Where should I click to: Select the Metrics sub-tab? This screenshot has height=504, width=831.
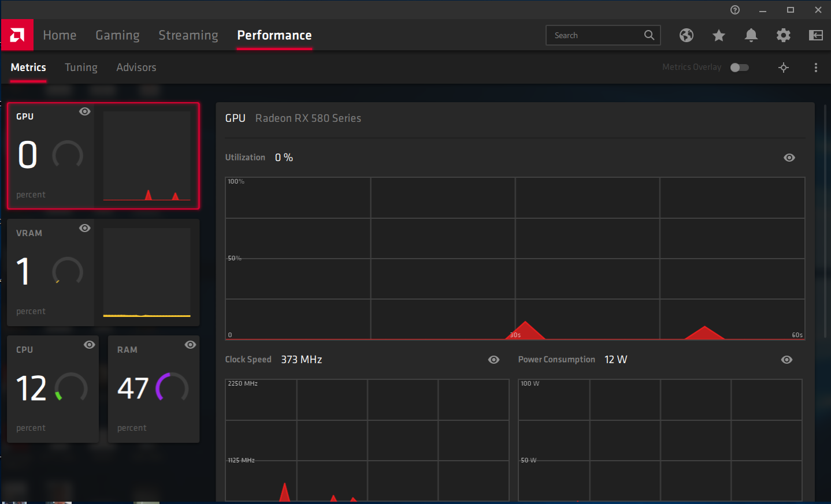[28, 68]
